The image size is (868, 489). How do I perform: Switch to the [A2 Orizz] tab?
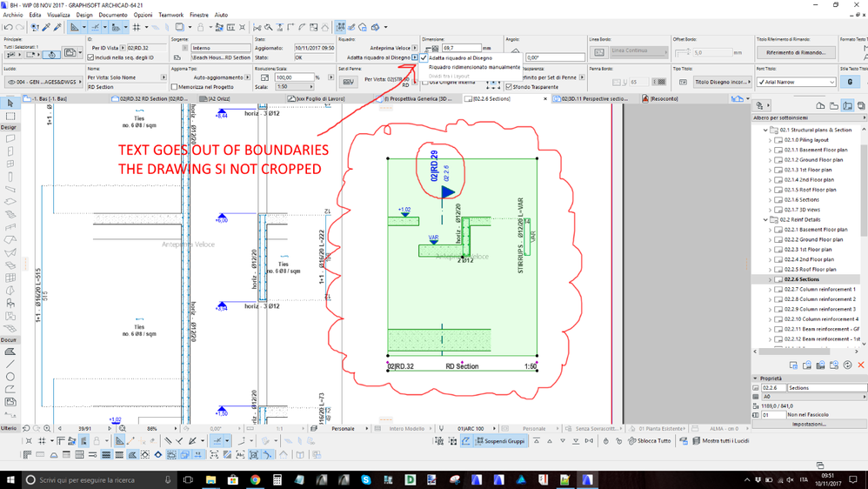218,98
